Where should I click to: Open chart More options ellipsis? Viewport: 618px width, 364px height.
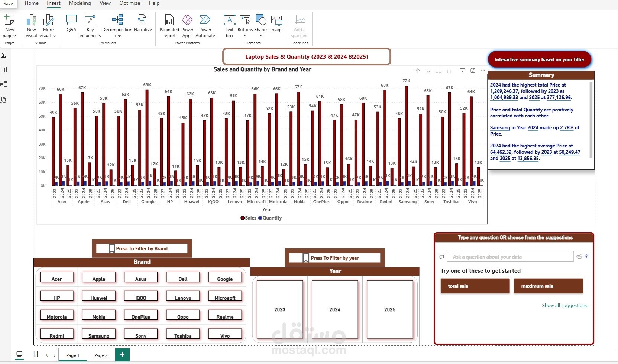[x=483, y=70]
